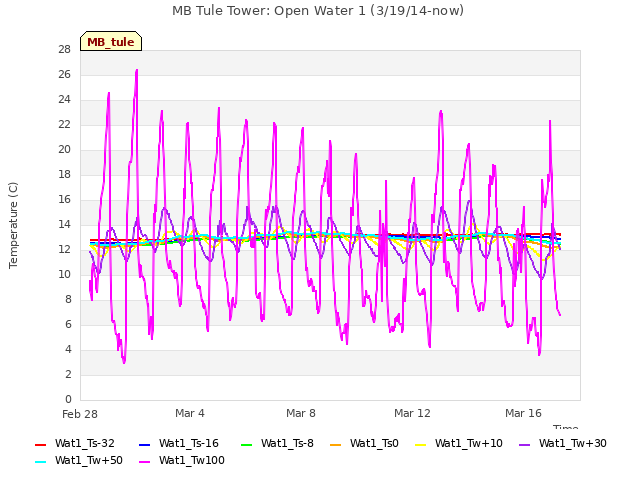
Task: Click the 'Mar 16' x-axis tick label
Action: tap(523, 413)
